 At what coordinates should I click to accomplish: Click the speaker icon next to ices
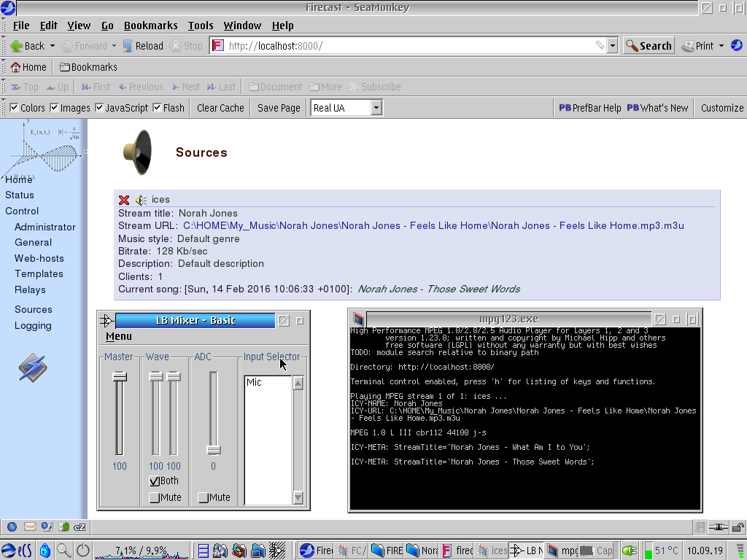pyautogui.click(x=141, y=200)
